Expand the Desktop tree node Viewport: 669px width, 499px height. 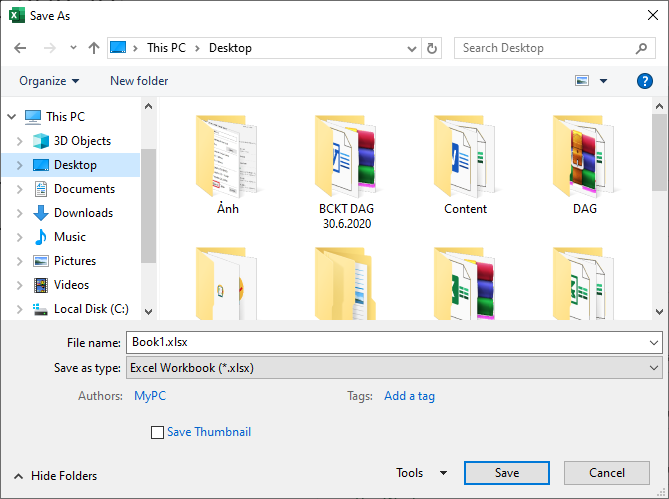[20, 165]
